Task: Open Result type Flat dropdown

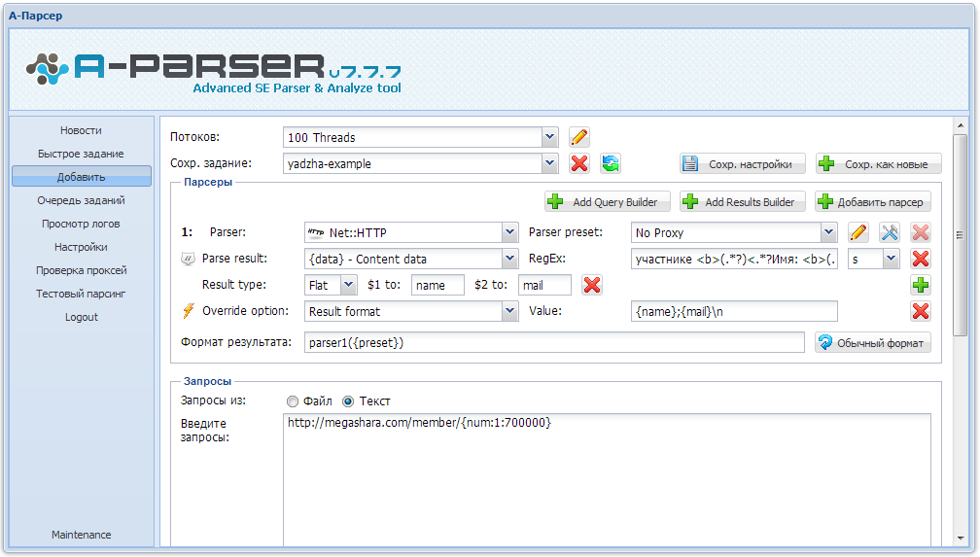Action: tap(349, 285)
